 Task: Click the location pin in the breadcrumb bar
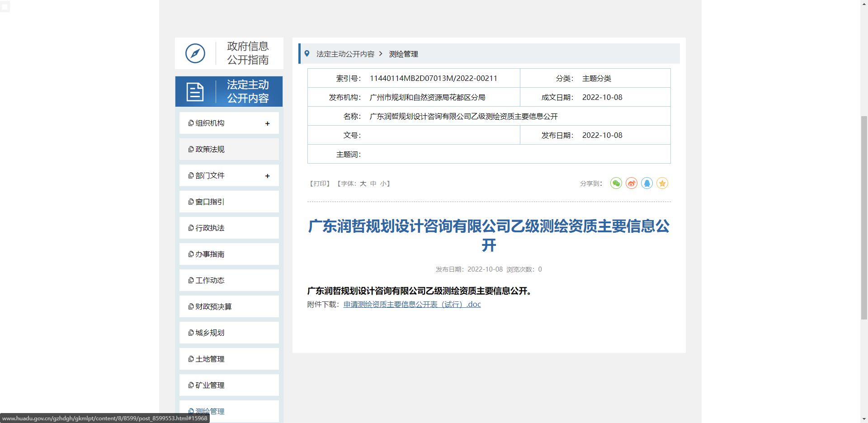(307, 53)
